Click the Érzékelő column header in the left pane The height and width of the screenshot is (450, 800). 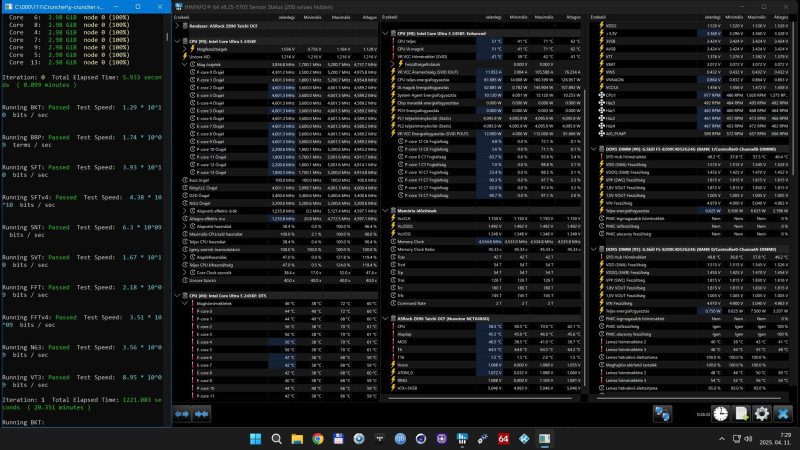tap(182, 17)
